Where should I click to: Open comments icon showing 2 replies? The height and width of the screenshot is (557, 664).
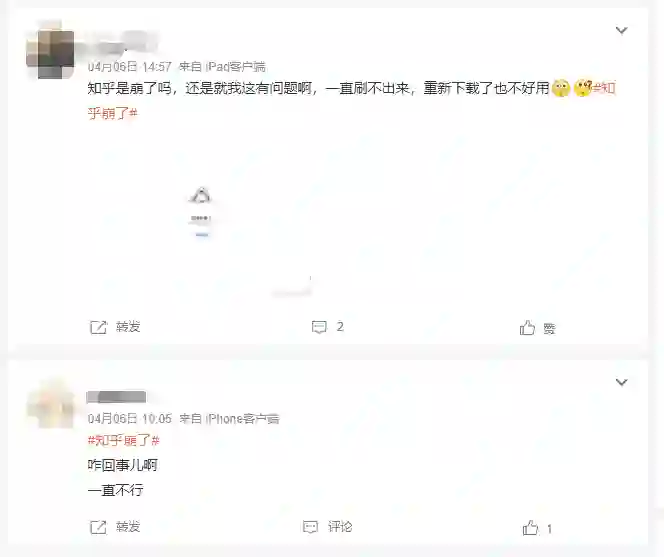319,327
